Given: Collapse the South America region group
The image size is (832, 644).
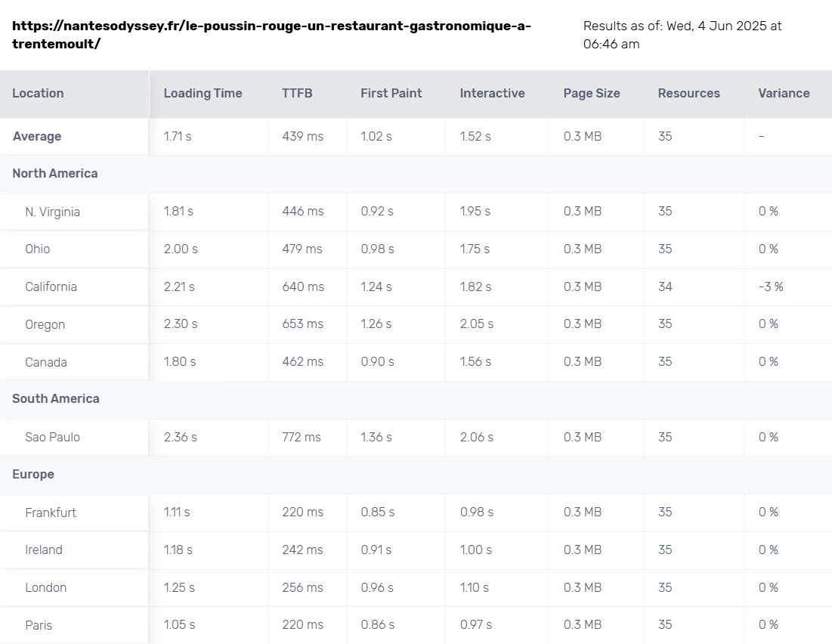Looking at the screenshot, I should tap(56, 399).
